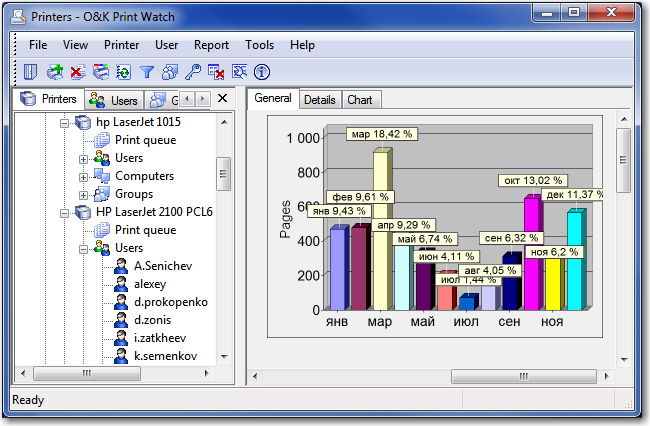The image size is (650, 426).
Task: Click the tree scrollbar down arrow
Action: click(224, 356)
